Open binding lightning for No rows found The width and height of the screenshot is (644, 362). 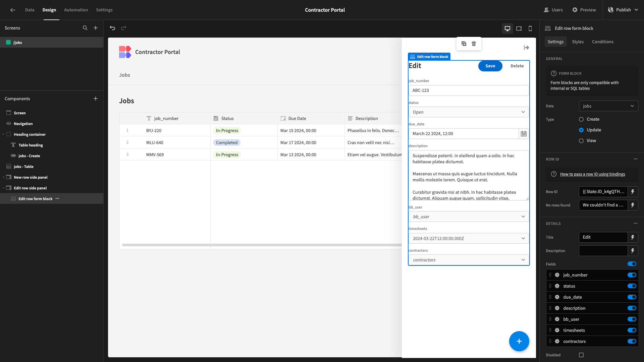(x=633, y=205)
